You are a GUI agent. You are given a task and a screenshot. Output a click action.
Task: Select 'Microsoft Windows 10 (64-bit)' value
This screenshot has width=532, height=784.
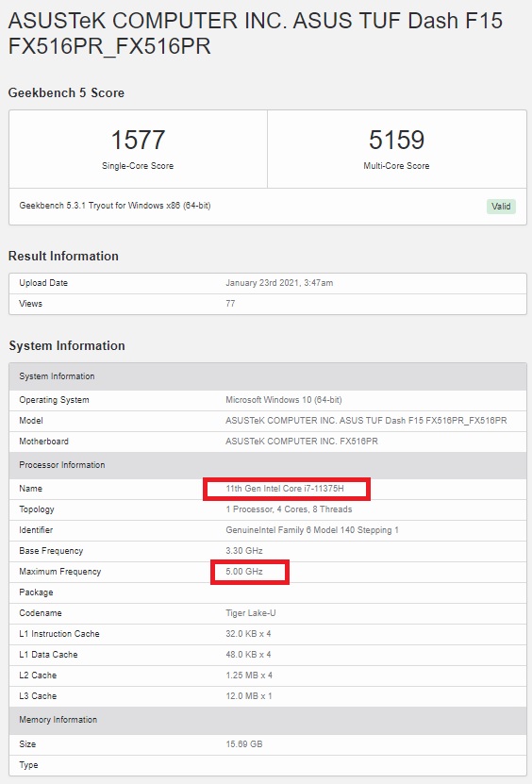coord(284,400)
